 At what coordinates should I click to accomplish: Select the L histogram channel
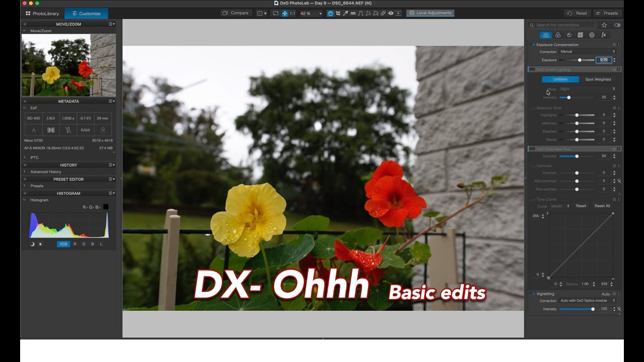point(101,244)
